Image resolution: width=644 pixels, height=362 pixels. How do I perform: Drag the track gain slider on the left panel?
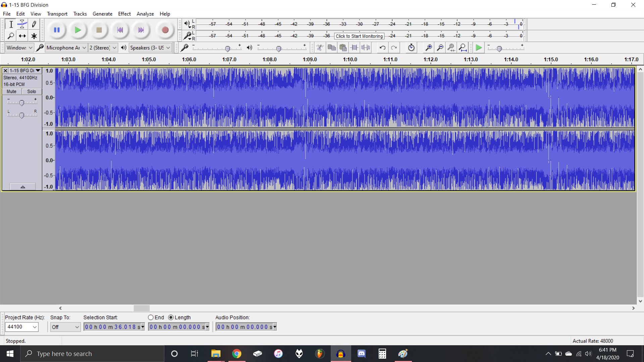[x=22, y=102]
